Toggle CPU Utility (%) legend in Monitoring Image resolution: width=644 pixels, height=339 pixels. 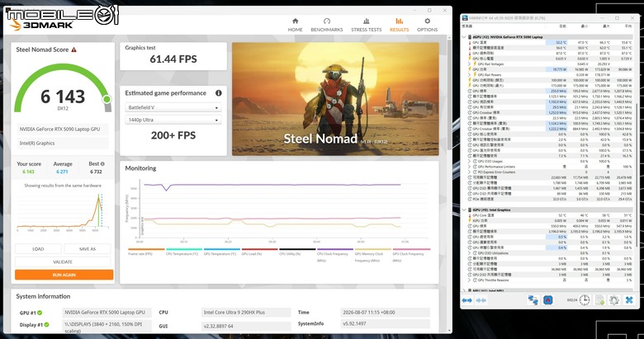pyautogui.click(x=297, y=252)
